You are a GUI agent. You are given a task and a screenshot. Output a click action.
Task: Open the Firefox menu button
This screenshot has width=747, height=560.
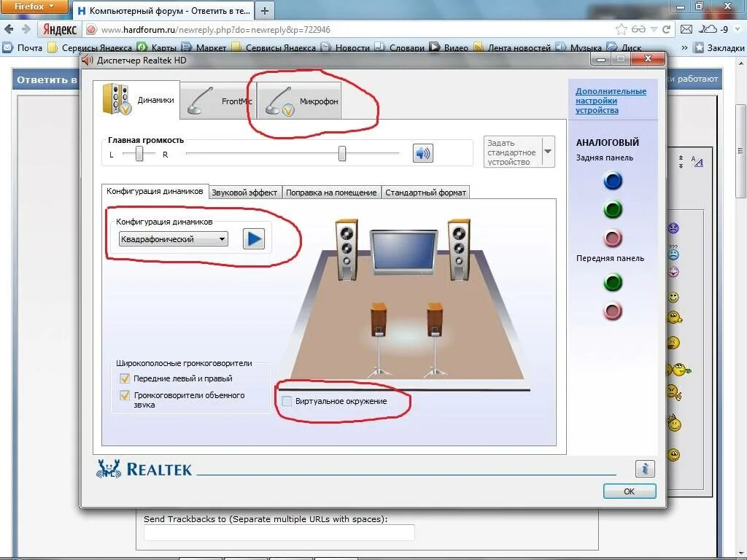[34, 7]
